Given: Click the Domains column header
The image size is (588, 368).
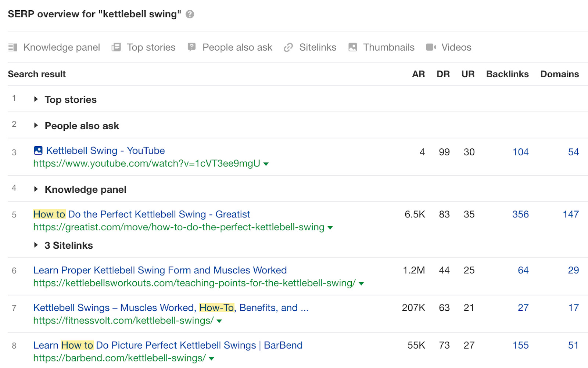Looking at the screenshot, I should 559,74.
